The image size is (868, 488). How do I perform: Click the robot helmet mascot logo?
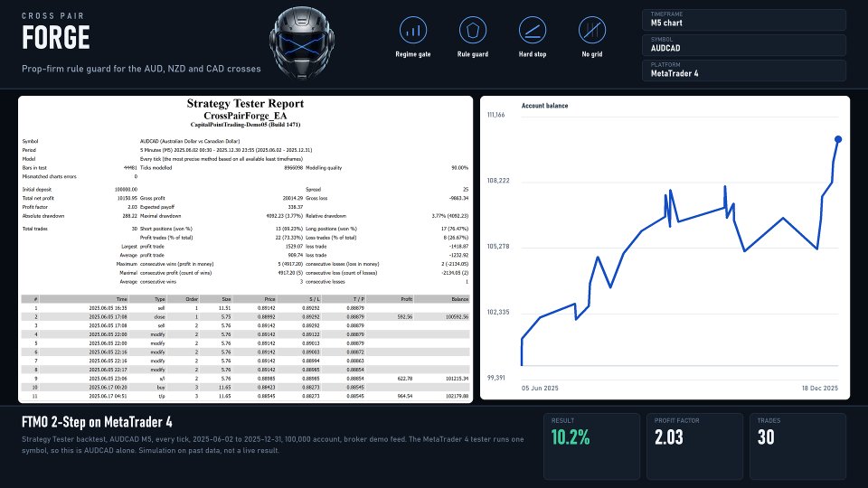(302, 43)
